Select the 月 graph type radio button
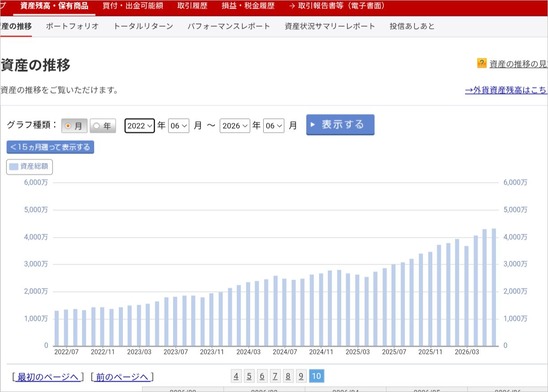Viewport: 548px width, 392px height. [74, 125]
